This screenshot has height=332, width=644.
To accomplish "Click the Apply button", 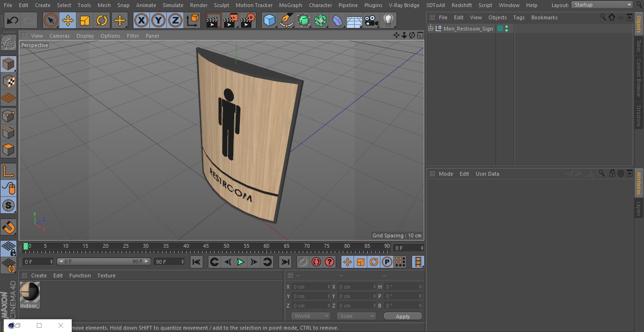I will pyautogui.click(x=403, y=316).
